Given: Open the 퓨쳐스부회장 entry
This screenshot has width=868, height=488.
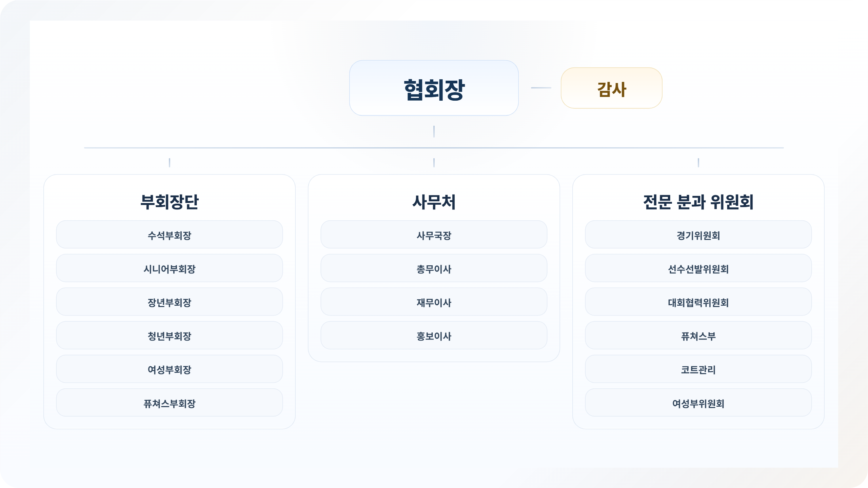Looking at the screenshot, I should 169,403.
